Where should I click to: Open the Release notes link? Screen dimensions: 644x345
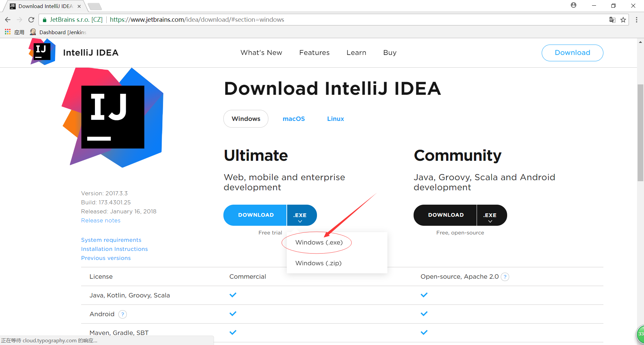click(x=101, y=220)
